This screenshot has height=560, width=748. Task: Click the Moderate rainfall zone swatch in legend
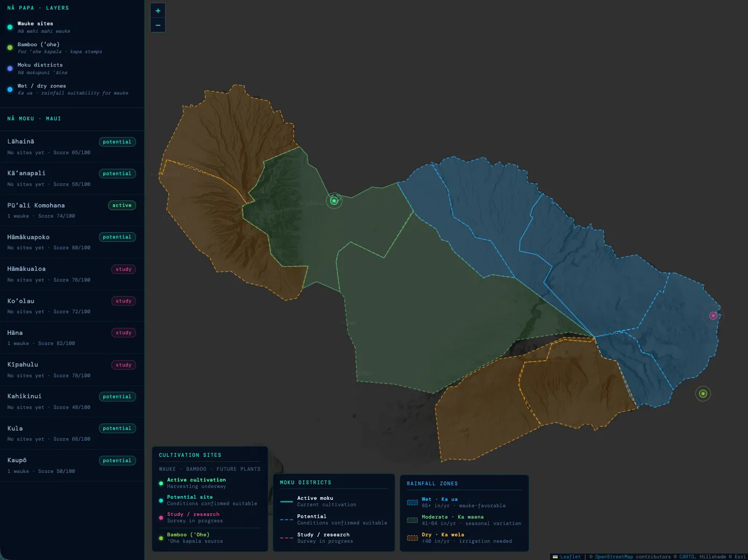pos(412,520)
